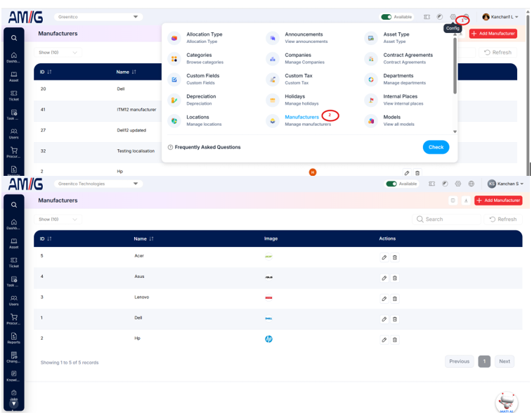Image resolution: width=532 pixels, height=415 pixels.
Task: Edit the Hp manufacturer showing hp logo
Action: pyautogui.click(x=384, y=340)
